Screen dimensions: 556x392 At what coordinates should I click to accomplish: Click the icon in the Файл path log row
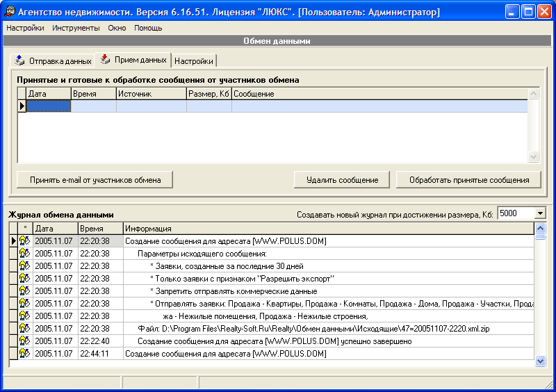[25, 329]
